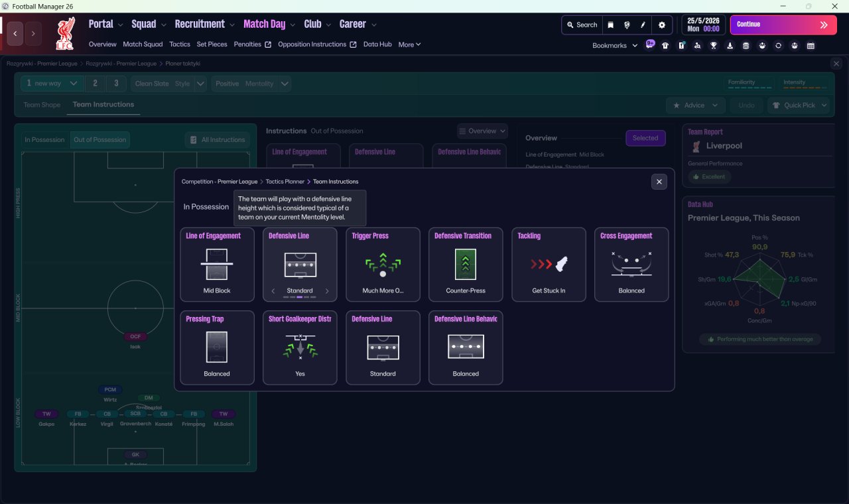Select the Short Goalkeeper Distribution card
The image size is (849, 504).
(300, 347)
